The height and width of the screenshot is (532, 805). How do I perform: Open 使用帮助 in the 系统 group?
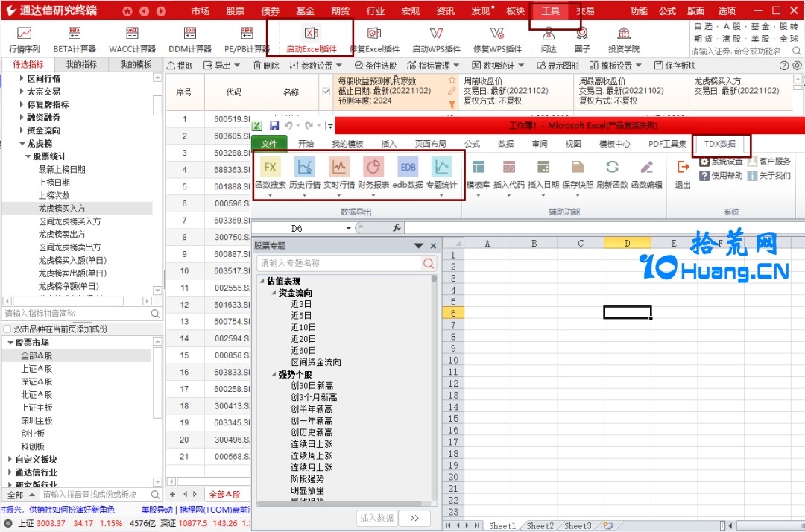(722, 175)
